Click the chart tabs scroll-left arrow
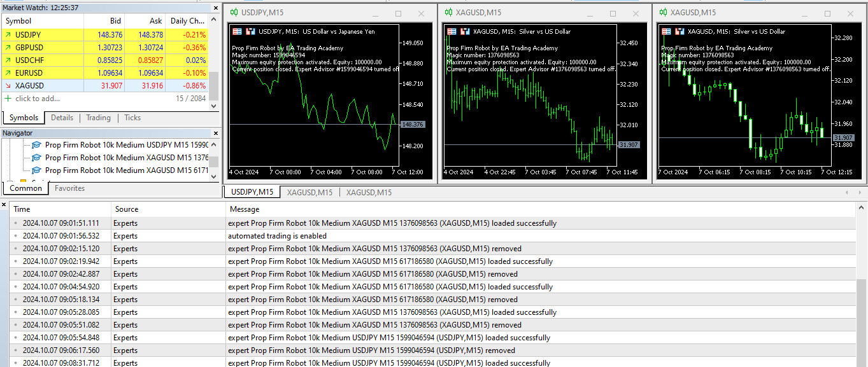Viewport: 868px width, 367px height. pyautogui.click(x=846, y=192)
